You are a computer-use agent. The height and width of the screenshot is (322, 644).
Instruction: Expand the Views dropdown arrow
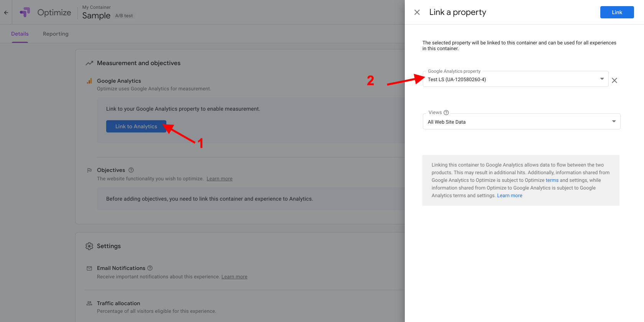(x=614, y=121)
